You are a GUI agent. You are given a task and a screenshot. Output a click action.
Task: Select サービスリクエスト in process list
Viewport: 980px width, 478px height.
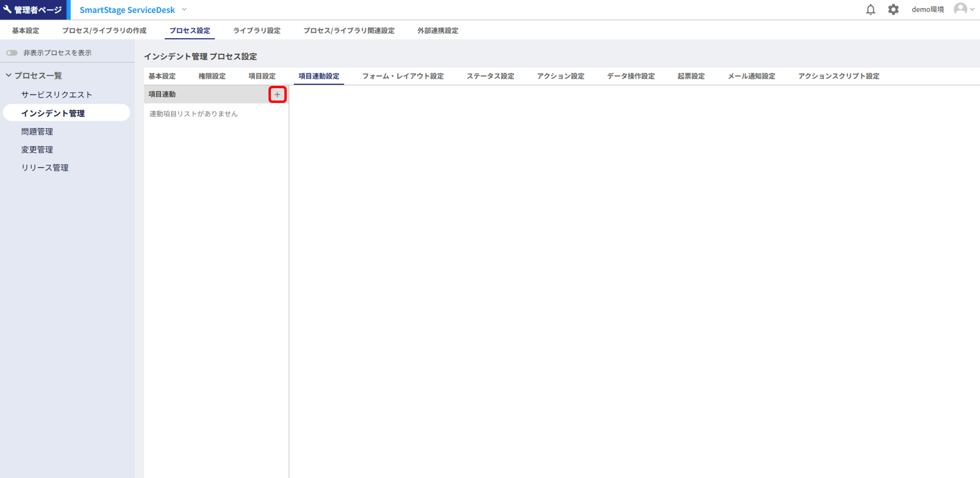point(56,95)
